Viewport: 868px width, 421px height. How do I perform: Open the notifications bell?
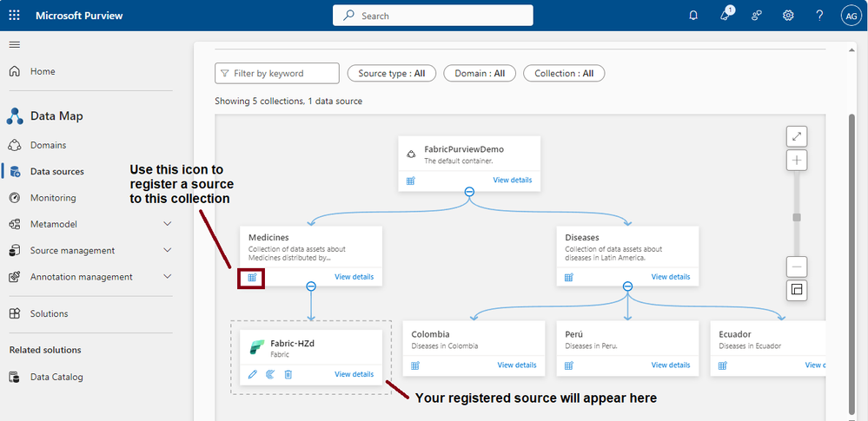coord(693,16)
